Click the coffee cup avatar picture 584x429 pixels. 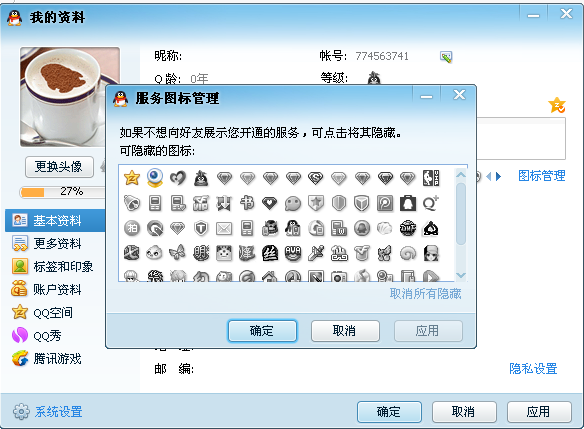coord(63,97)
